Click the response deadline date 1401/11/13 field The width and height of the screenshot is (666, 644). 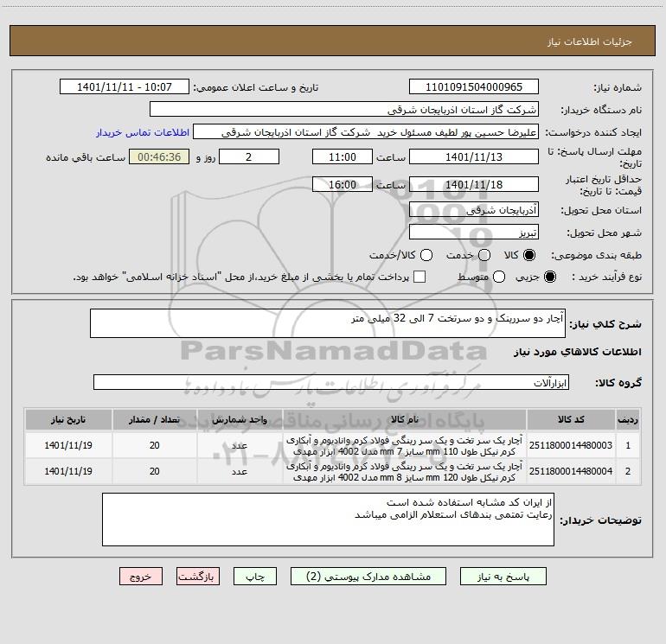click(x=474, y=156)
